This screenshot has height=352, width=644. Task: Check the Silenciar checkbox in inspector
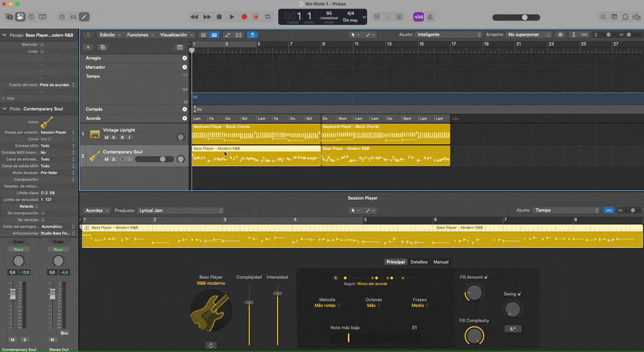42,44
